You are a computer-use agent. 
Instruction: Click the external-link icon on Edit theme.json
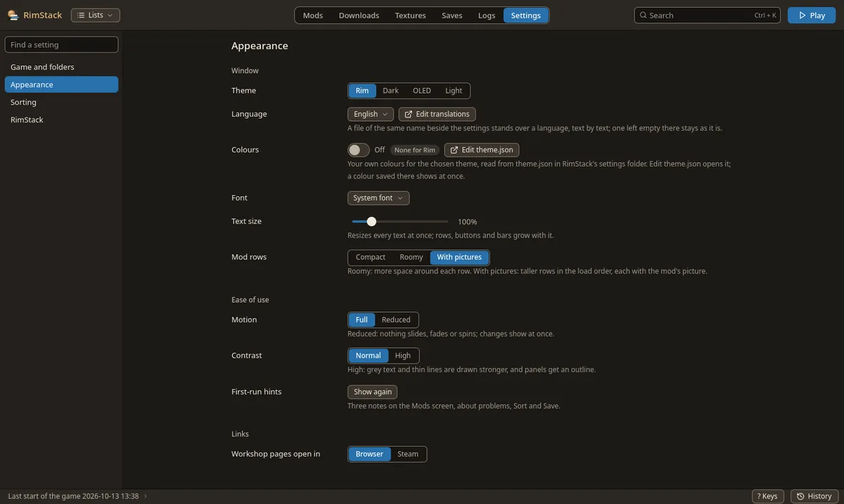pyautogui.click(x=454, y=150)
